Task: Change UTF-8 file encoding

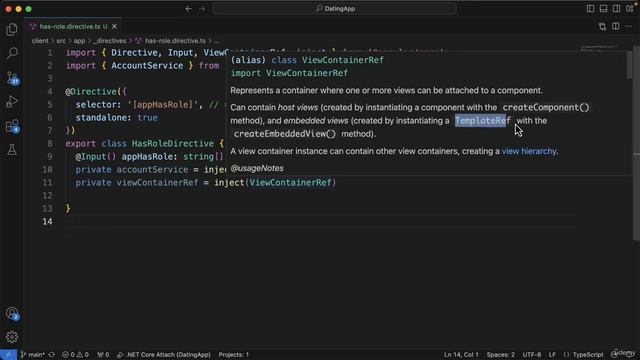Action: pyautogui.click(x=531, y=355)
